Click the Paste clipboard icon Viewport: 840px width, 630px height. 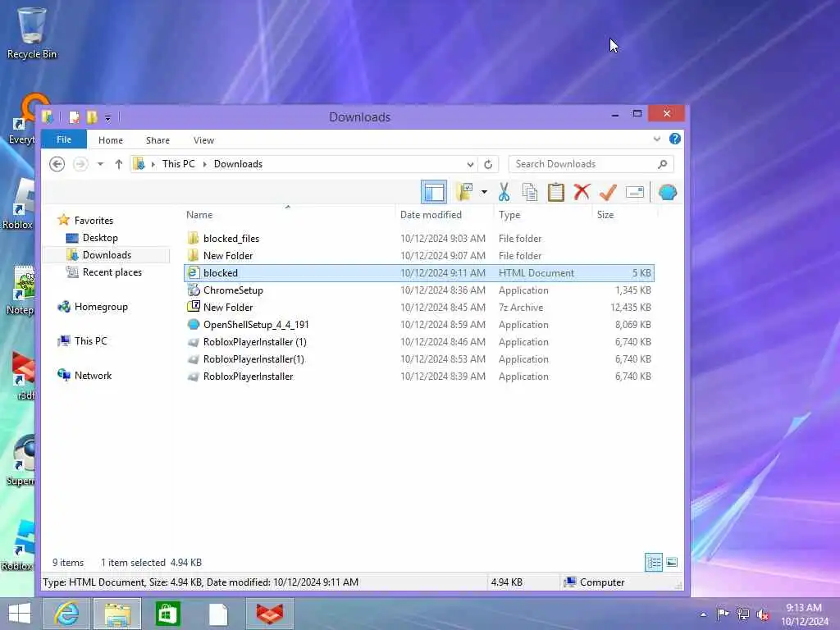(555, 192)
